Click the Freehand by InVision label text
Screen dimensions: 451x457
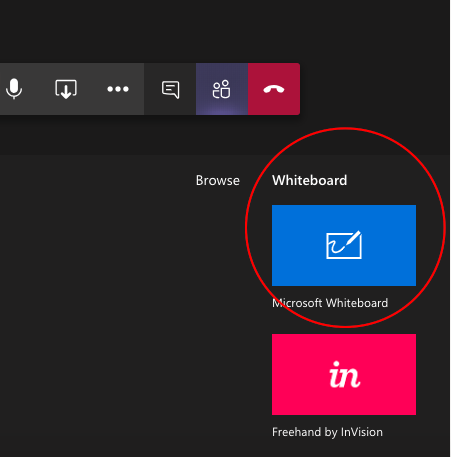click(x=327, y=432)
